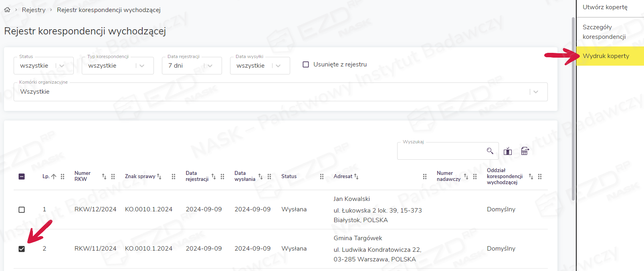Click the export table icon
The height and width of the screenshot is (271, 644).
525,151
